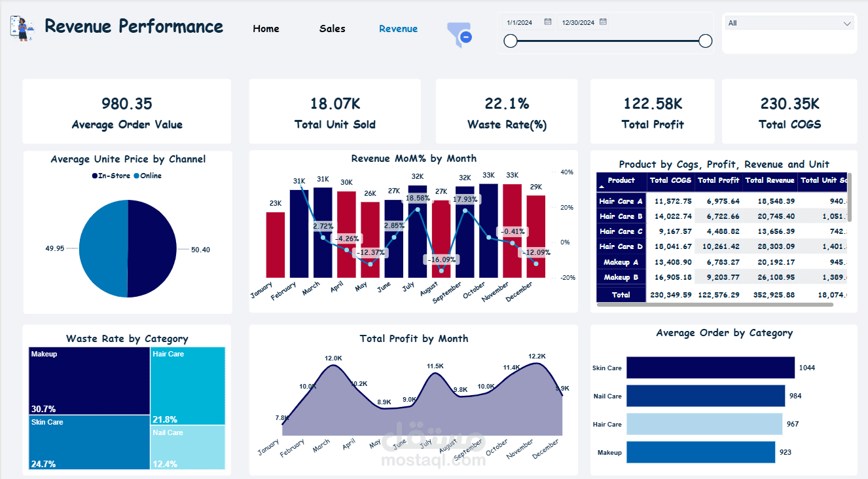
Task: Switch to the Sales page
Action: point(333,29)
